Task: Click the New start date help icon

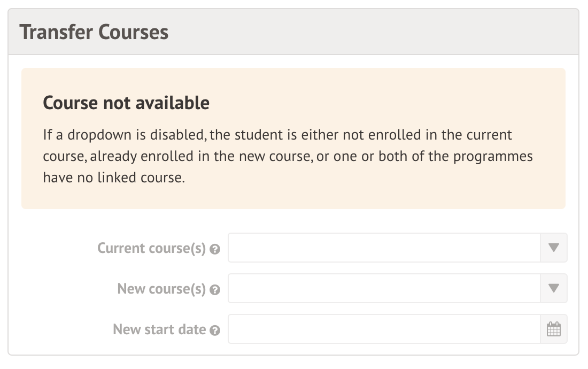Action: pos(214,330)
